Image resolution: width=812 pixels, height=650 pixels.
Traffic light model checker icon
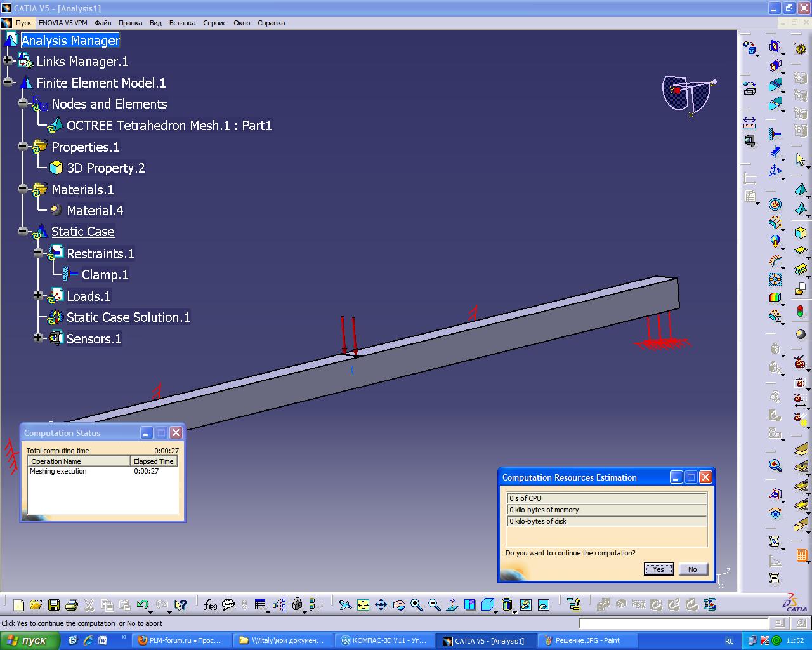pos(801,312)
